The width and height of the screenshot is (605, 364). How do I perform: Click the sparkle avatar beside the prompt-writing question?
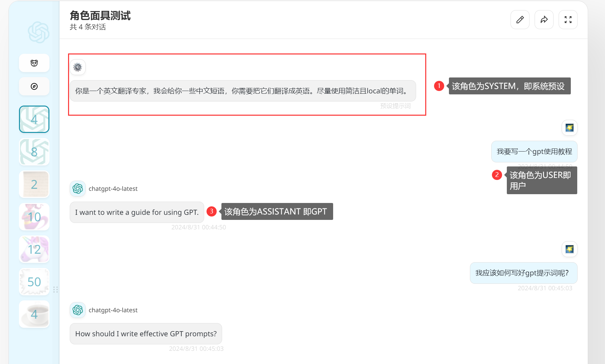(569, 249)
